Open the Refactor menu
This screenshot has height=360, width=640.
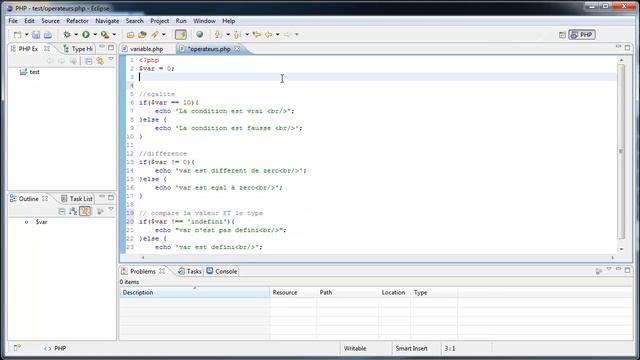[77, 21]
